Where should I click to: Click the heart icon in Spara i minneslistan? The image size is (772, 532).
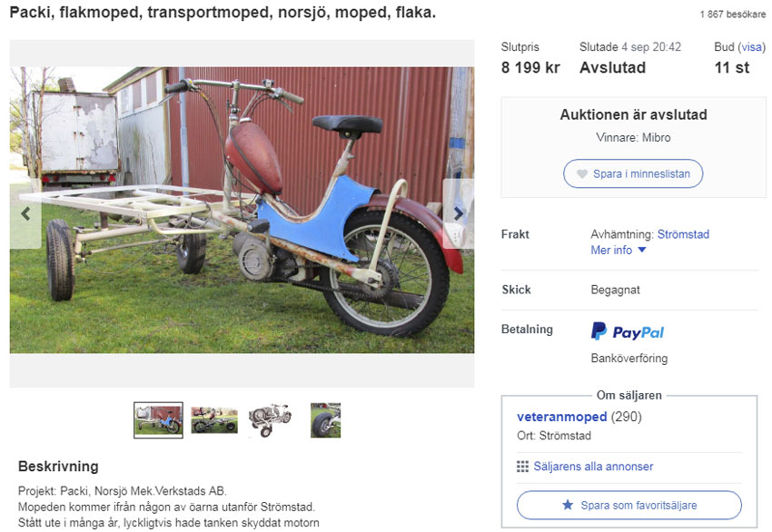click(x=582, y=173)
